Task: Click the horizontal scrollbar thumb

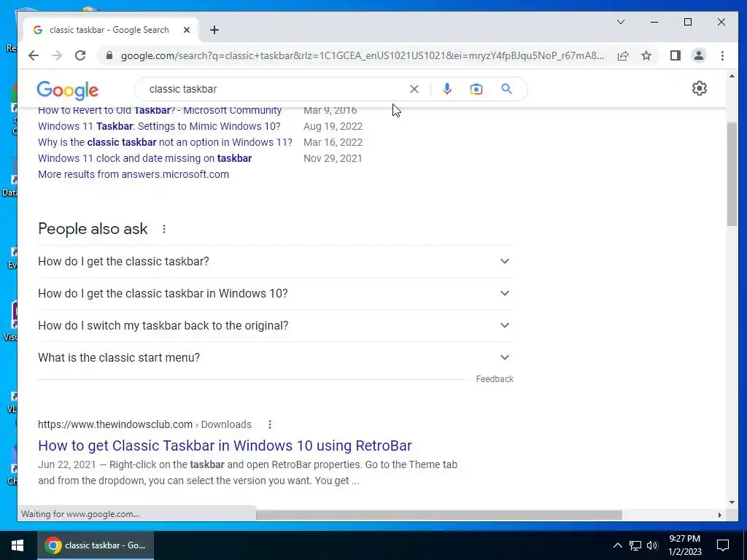Action: coord(438,515)
